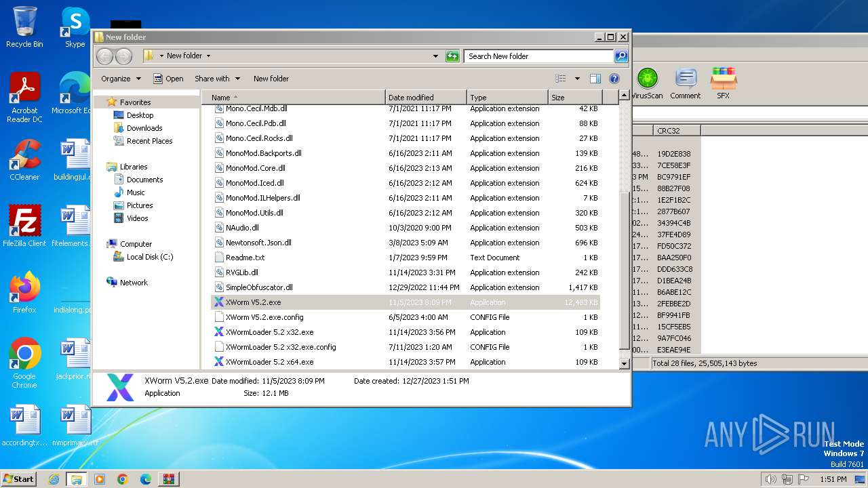This screenshot has width=868, height=488.
Task: Open Documents library in navigation pane
Action: (144, 180)
